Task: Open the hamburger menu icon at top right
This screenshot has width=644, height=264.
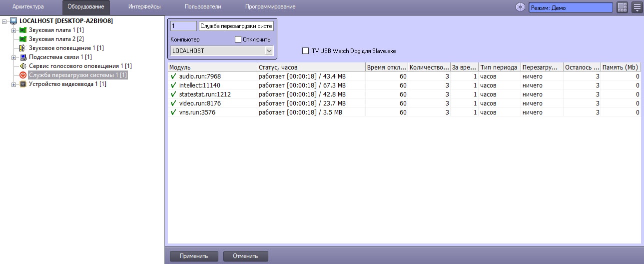Action: (637, 7)
